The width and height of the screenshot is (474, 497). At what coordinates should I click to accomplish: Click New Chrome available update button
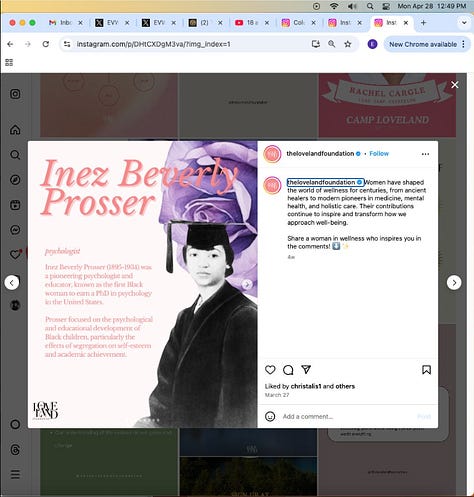click(423, 44)
